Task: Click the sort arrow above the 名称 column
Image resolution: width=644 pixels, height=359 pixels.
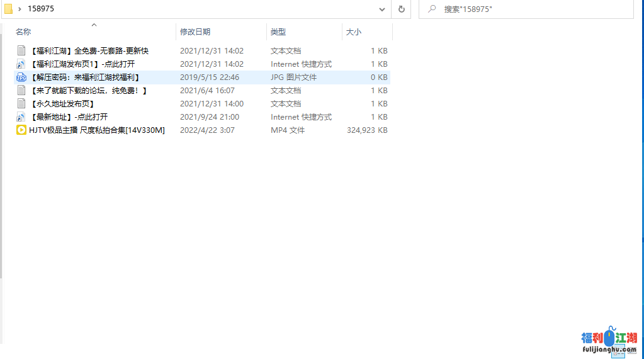Action: pyautogui.click(x=94, y=25)
